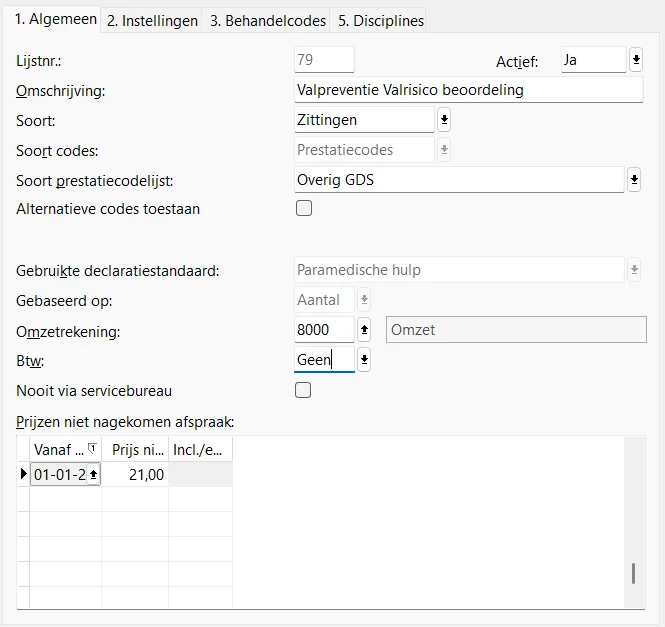665x627 pixels.
Task: Switch to the 2. Instellingen tab
Action: point(152,20)
